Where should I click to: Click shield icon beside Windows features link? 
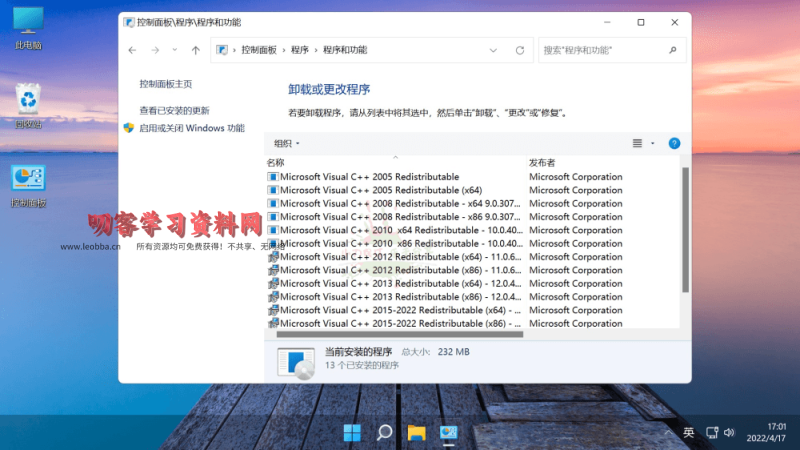pos(129,128)
